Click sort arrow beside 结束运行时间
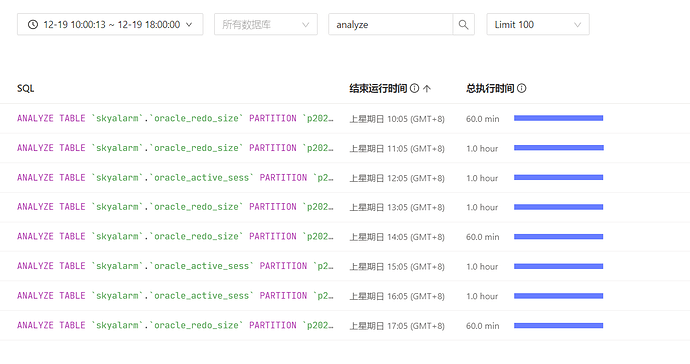Screen dimensions: 690x364 click(x=427, y=88)
